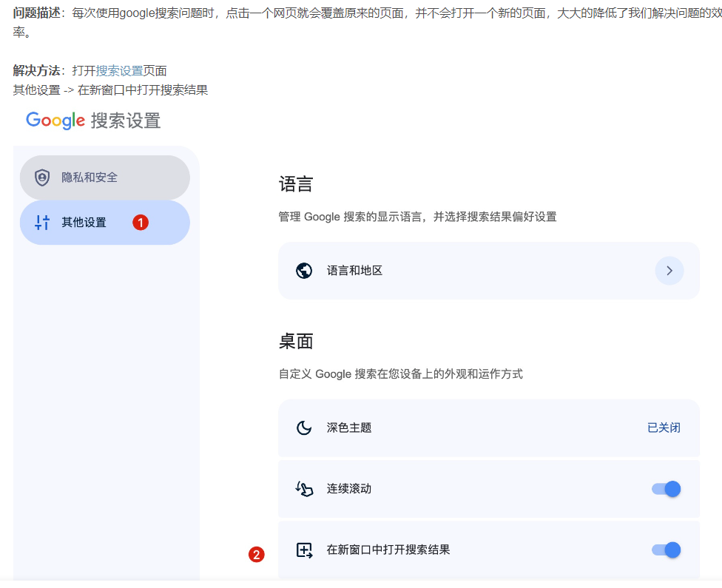
Task: Click the 深色主题 row label
Action: [349, 428]
